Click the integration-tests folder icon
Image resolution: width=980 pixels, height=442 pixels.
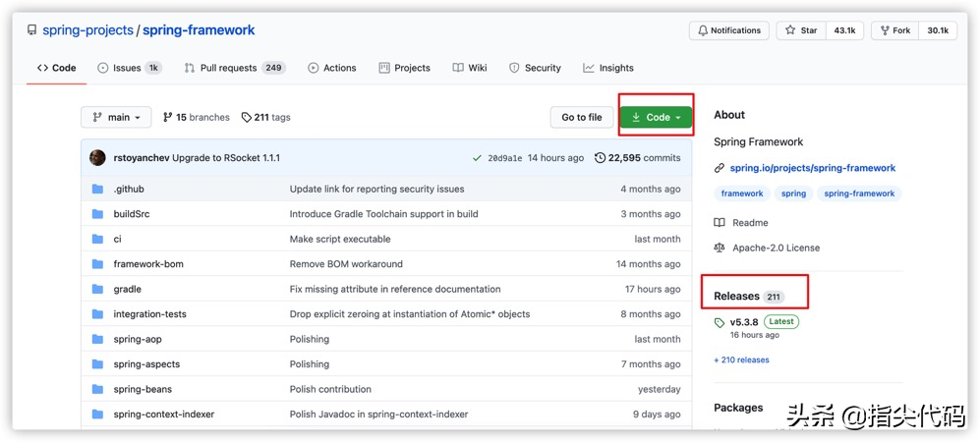coord(97,314)
